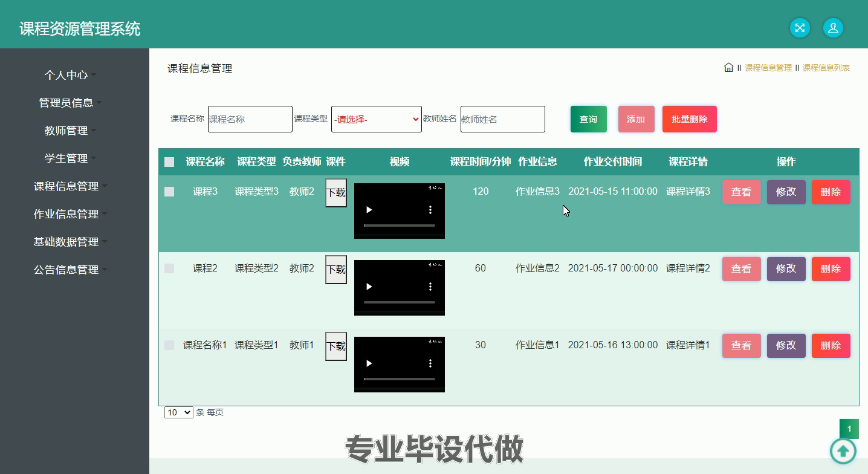Click the fullscreen toggle icon in header
The image size is (868, 474).
point(800,28)
